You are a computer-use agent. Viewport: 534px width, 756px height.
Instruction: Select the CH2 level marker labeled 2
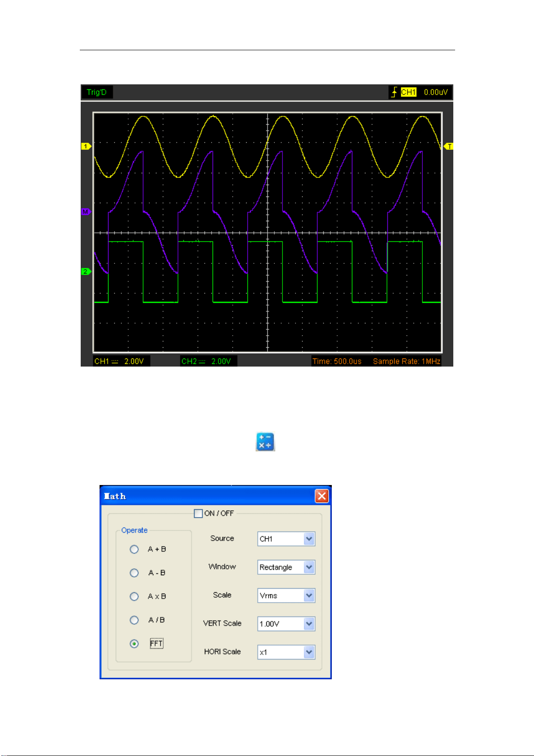(x=86, y=271)
